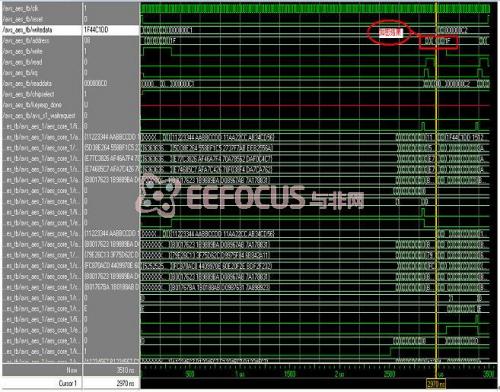Click the writedata value 1F44C1DD
500x392 pixels.
(x=96, y=30)
